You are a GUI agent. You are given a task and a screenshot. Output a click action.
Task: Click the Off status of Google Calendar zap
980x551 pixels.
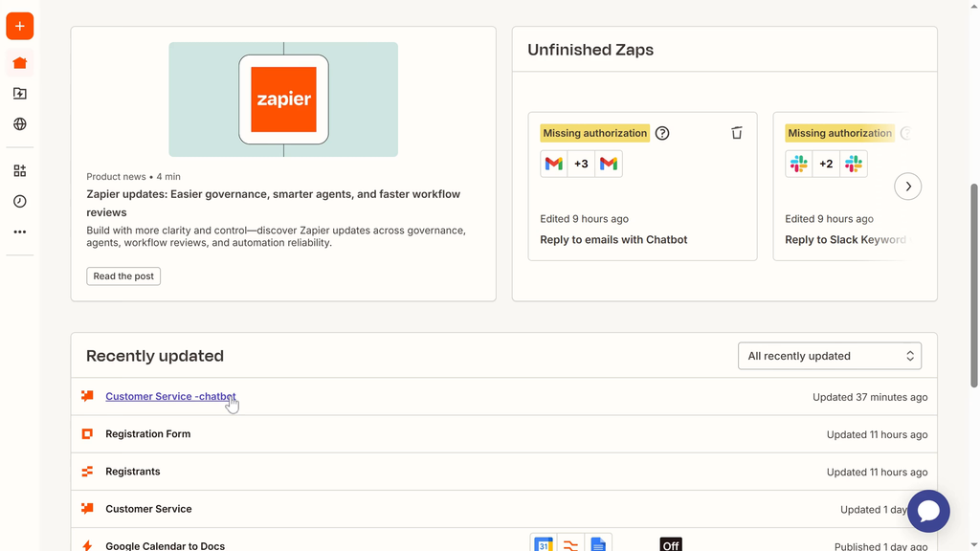(670, 544)
